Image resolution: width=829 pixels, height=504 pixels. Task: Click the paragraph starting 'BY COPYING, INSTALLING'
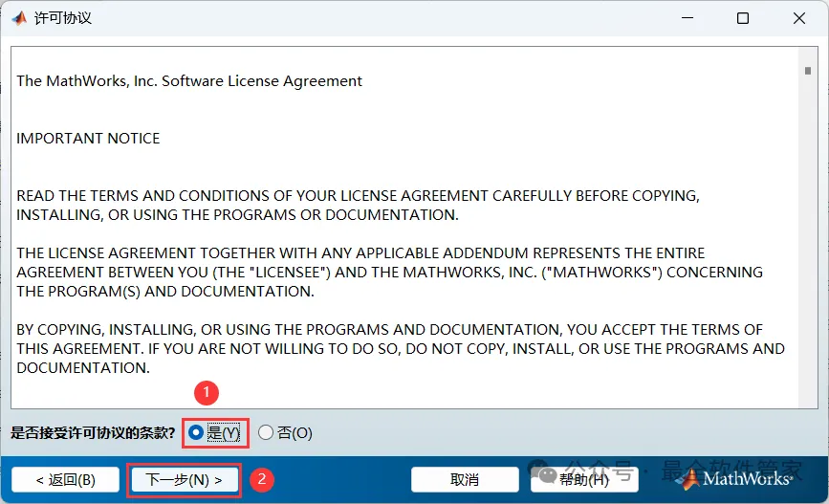click(x=401, y=348)
